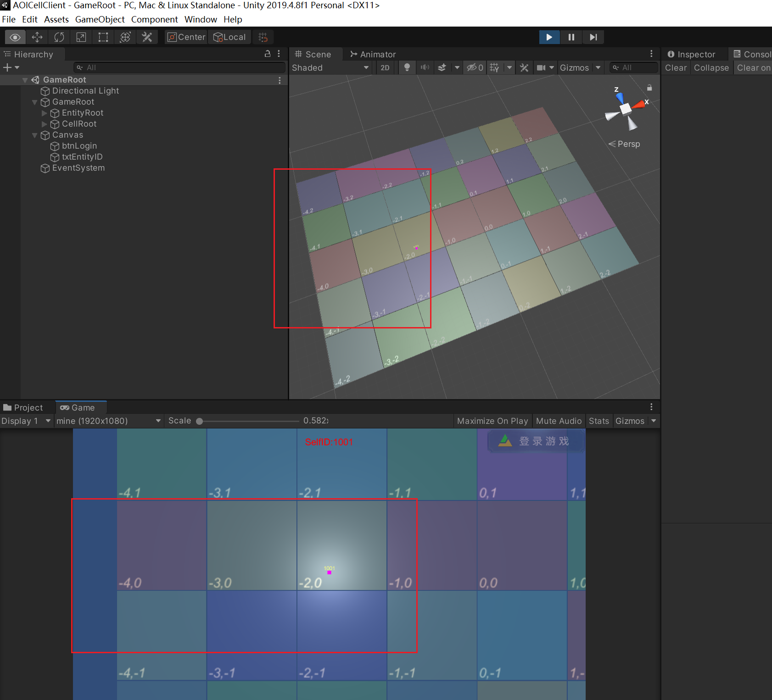This screenshot has height=700, width=772.
Task: Toggle the Scene view Gizmos button
Action: tap(574, 68)
